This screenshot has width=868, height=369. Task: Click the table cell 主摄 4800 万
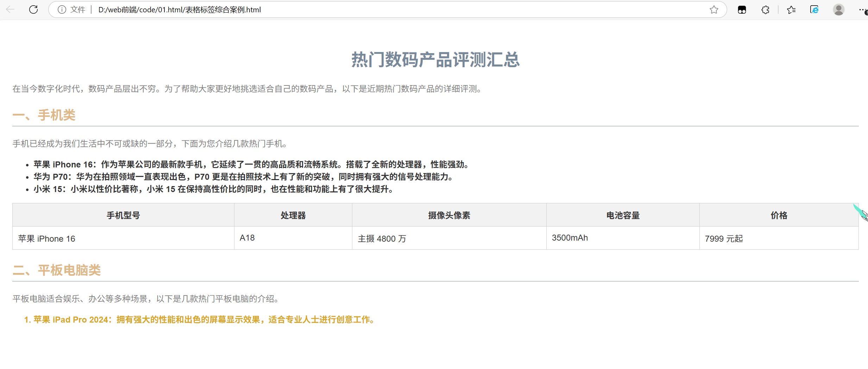coord(449,238)
